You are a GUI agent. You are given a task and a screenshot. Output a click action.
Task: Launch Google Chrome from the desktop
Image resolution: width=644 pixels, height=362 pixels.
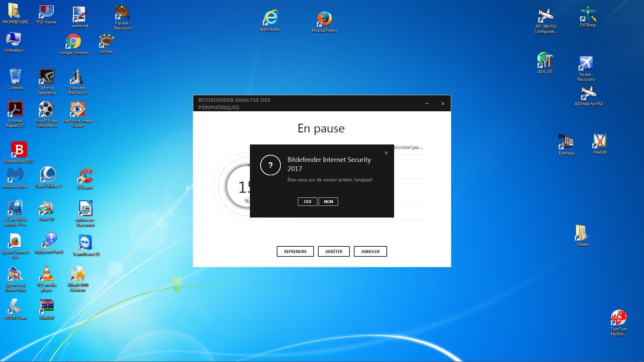(x=73, y=44)
